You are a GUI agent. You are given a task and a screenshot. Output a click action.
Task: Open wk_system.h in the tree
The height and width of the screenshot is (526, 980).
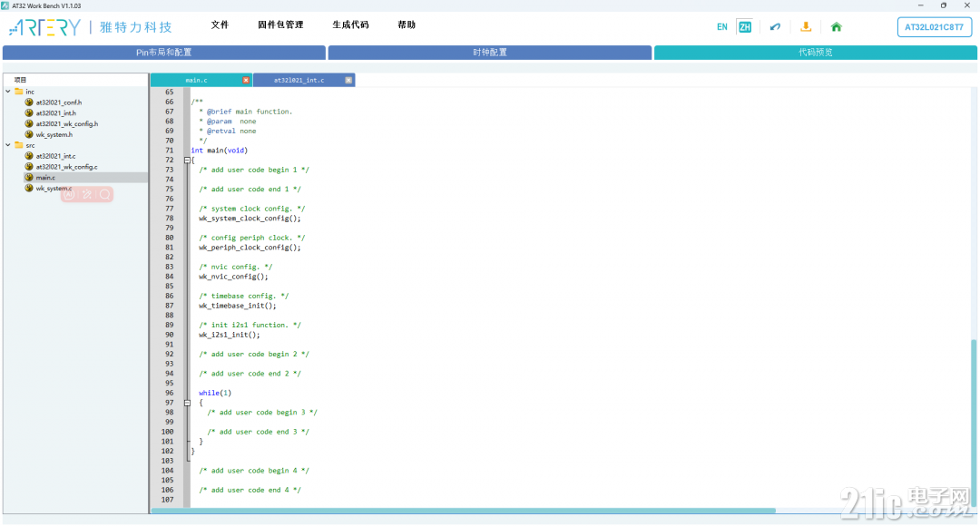(x=54, y=134)
